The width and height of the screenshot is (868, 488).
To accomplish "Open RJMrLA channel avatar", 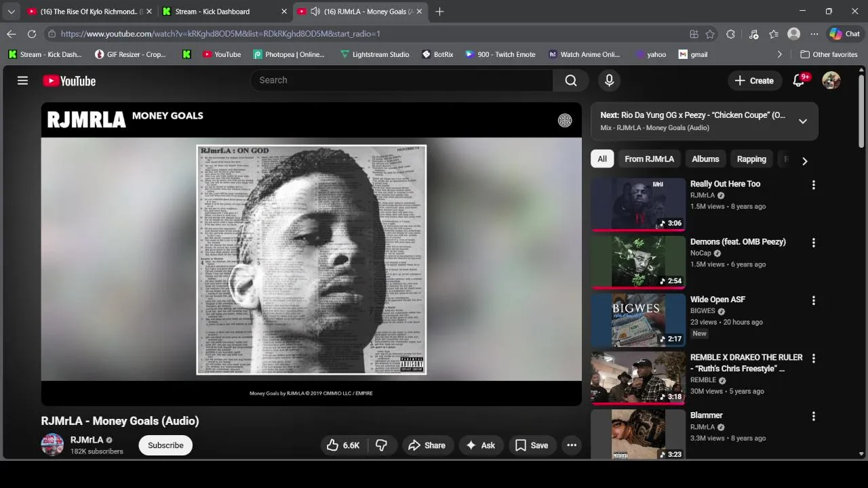I will (x=52, y=445).
